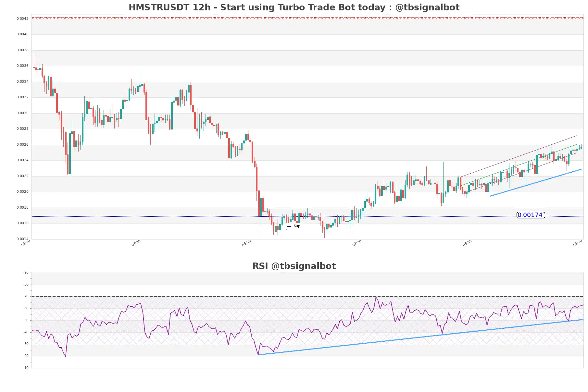Click the RSI 70 axis label
This screenshot has height=392, width=588.
pos(26,296)
